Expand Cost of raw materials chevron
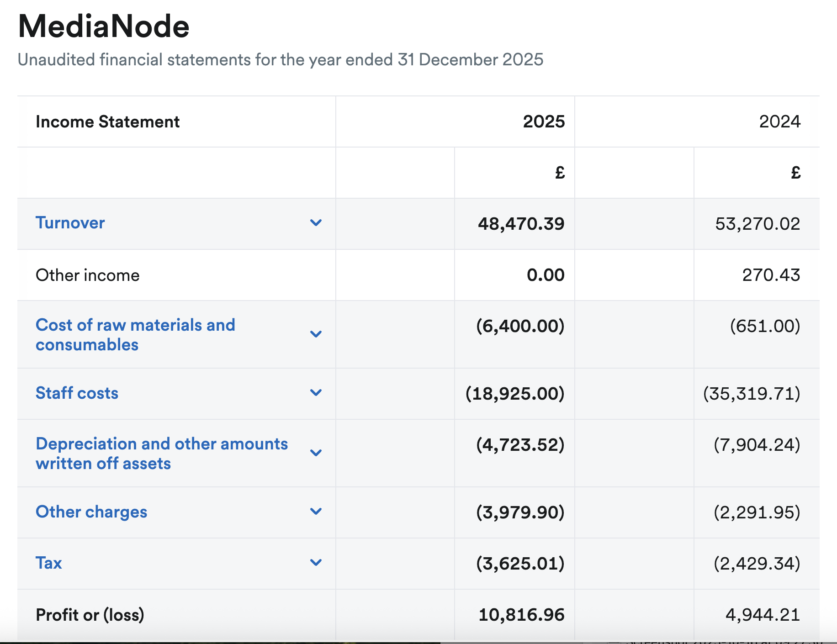 (316, 334)
